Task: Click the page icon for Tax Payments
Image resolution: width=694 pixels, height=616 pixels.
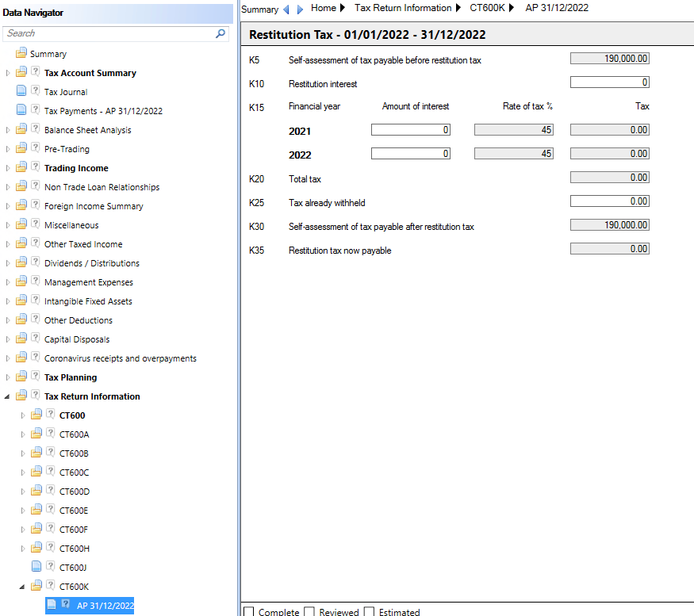Action: 21,109
